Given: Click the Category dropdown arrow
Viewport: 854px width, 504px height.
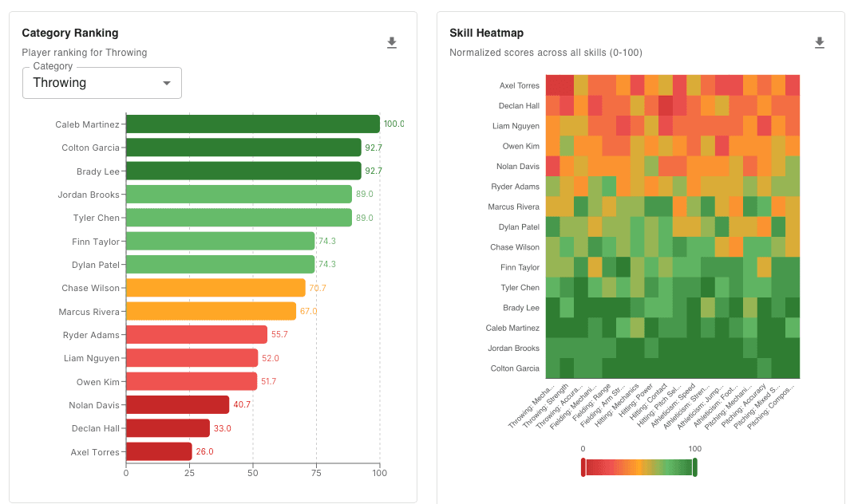Looking at the screenshot, I should click(166, 82).
